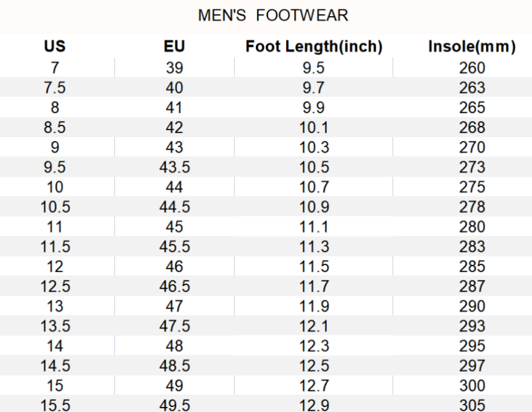
Task: Select EU size 44.5 cell
Action: pos(174,207)
